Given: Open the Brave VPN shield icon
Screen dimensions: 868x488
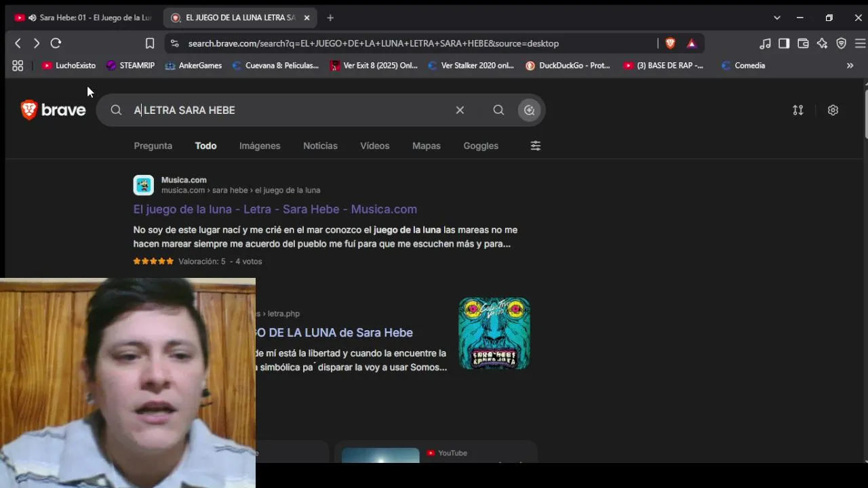Looking at the screenshot, I should (841, 43).
